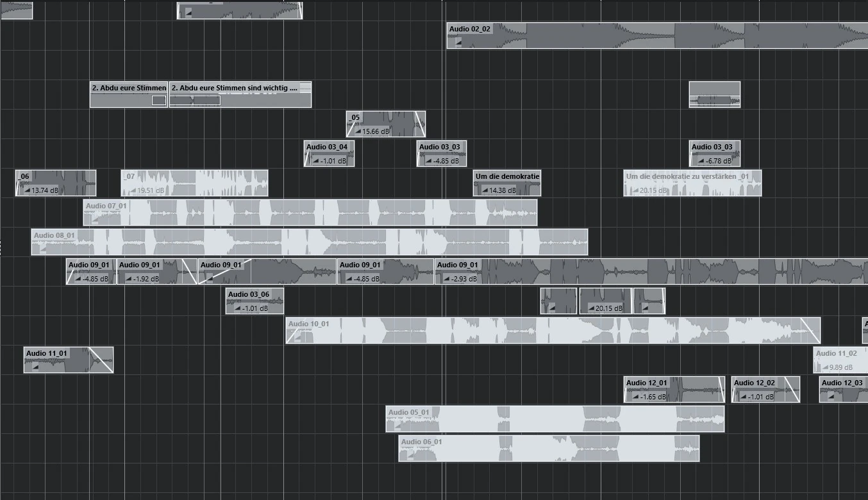Screen dimensions: 868x500
Task: Select the Audio 02_02 clip
Action: [657, 36]
